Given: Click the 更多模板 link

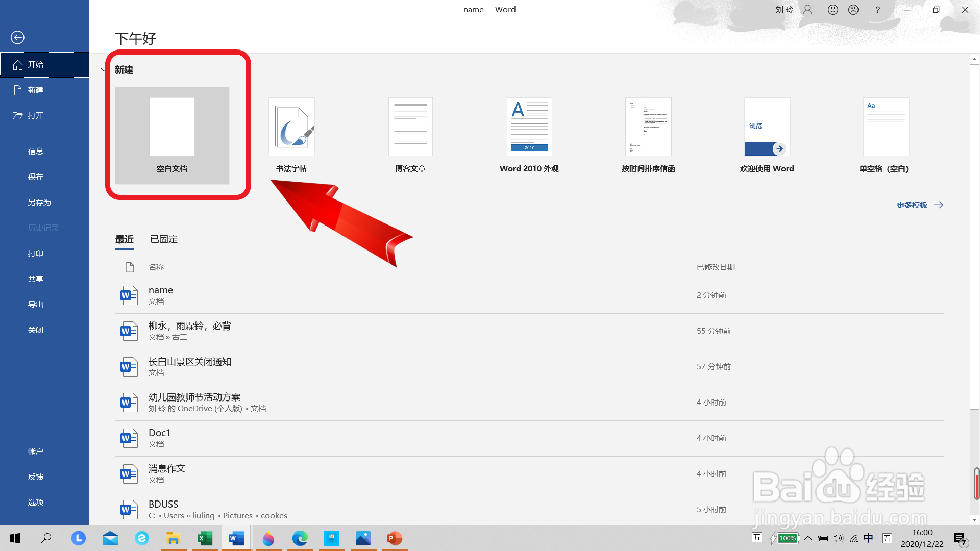Looking at the screenshot, I should pyautogui.click(x=920, y=205).
